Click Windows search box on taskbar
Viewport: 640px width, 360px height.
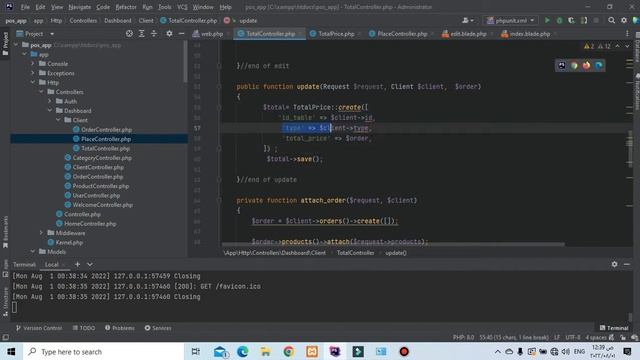104,351
